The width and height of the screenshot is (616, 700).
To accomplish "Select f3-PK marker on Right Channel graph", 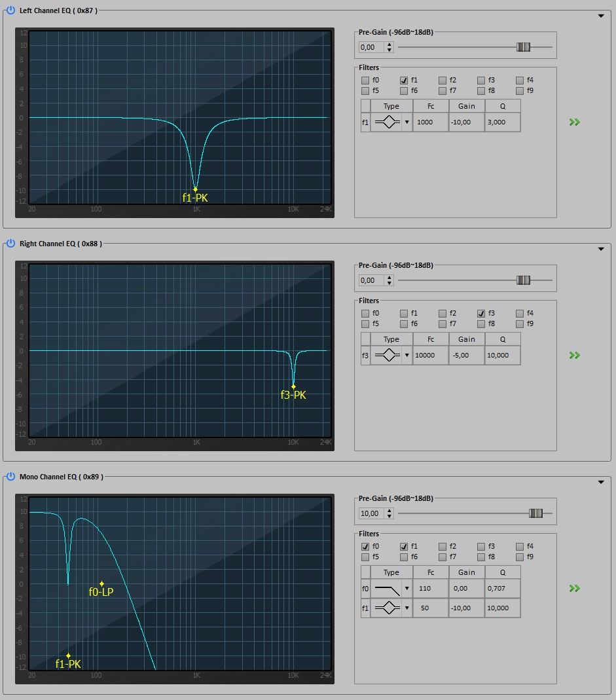I will coord(293,386).
